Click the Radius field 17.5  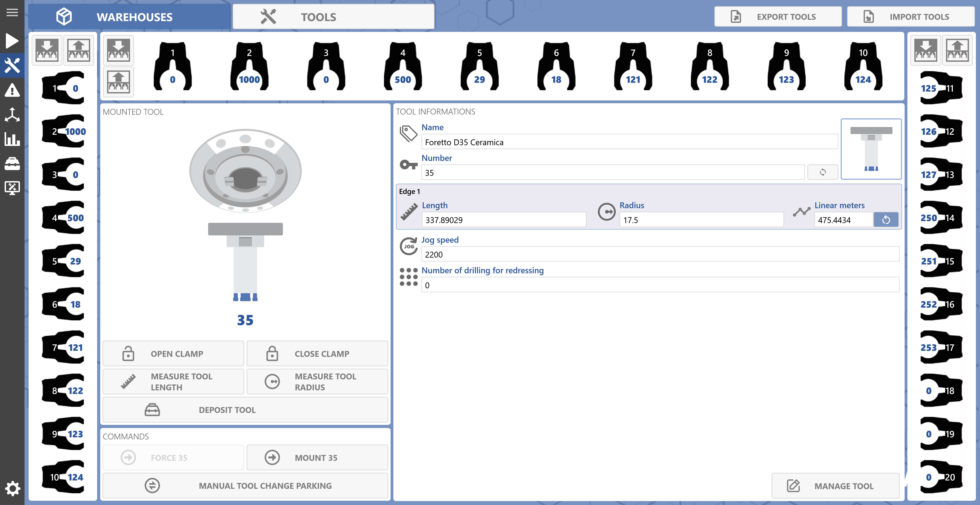(702, 220)
